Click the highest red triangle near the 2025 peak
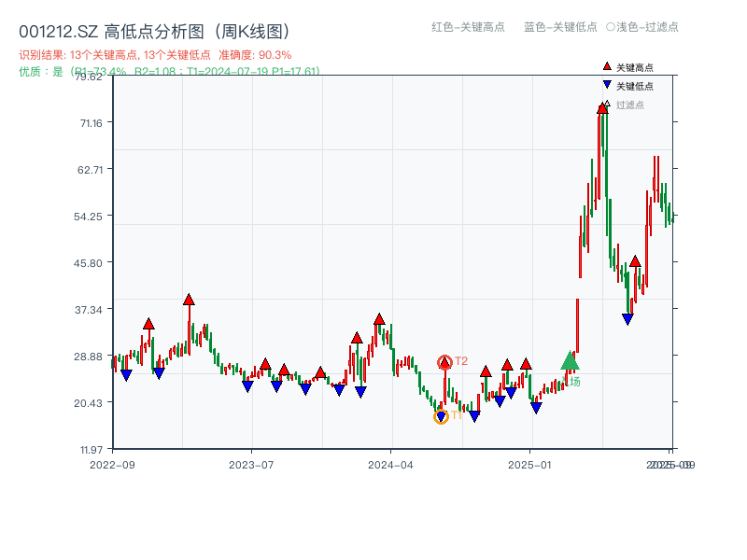747x560 pixels. (601, 107)
